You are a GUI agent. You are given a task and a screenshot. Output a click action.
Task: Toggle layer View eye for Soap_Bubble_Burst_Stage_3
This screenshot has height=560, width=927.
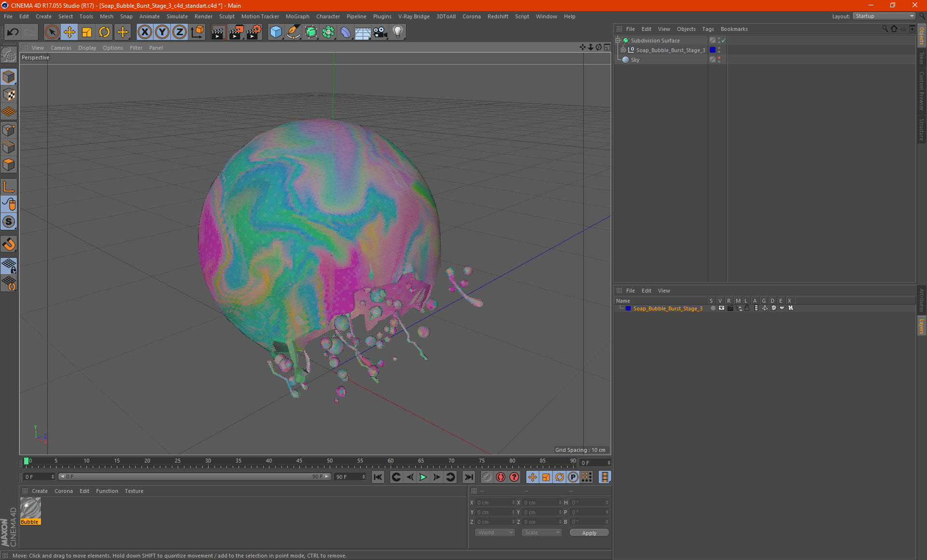pos(721,308)
